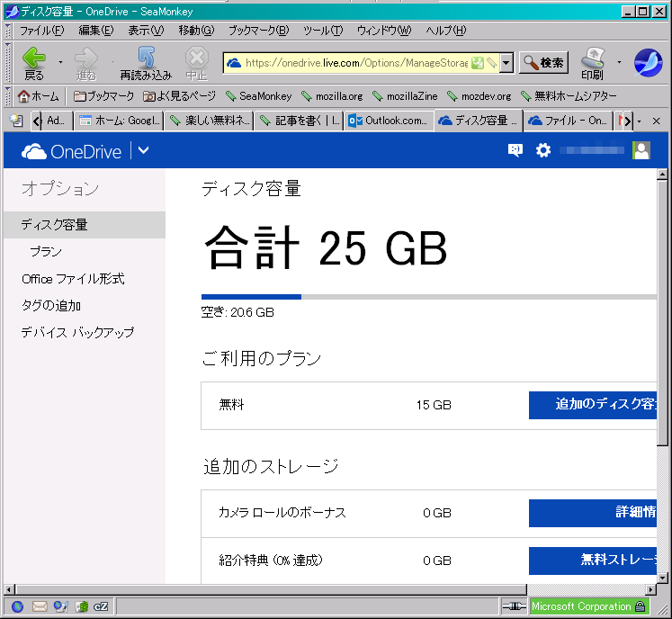Open Address Book status bar icon
Image resolution: width=672 pixels, height=619 pixels.
(x=82, y=606)
